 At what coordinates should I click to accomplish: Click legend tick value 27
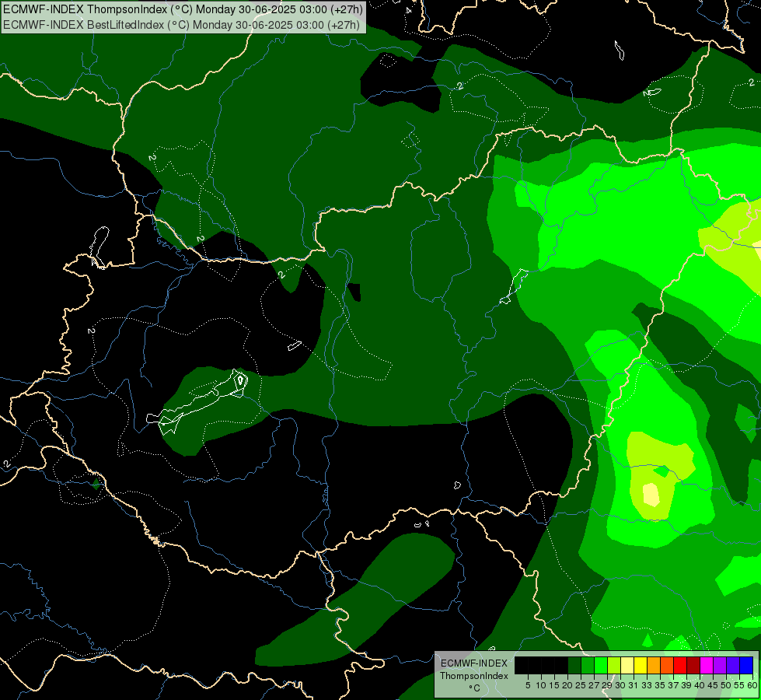594,685
